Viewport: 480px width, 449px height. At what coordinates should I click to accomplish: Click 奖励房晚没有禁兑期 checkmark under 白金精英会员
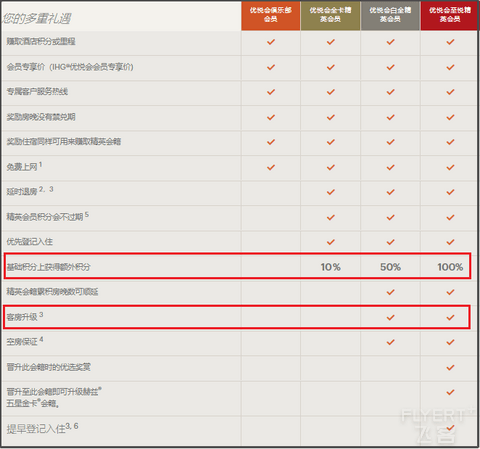tap(390, 117)
